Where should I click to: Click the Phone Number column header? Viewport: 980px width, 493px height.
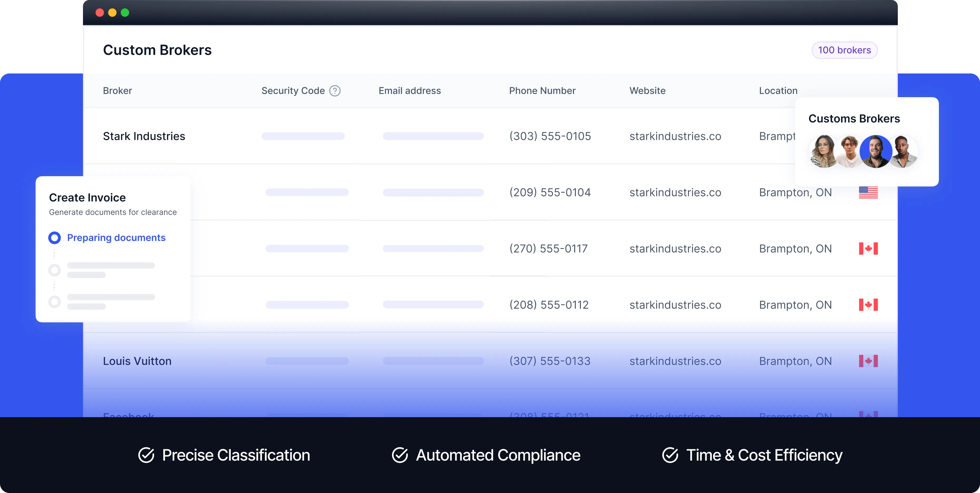tap(542, 91)
